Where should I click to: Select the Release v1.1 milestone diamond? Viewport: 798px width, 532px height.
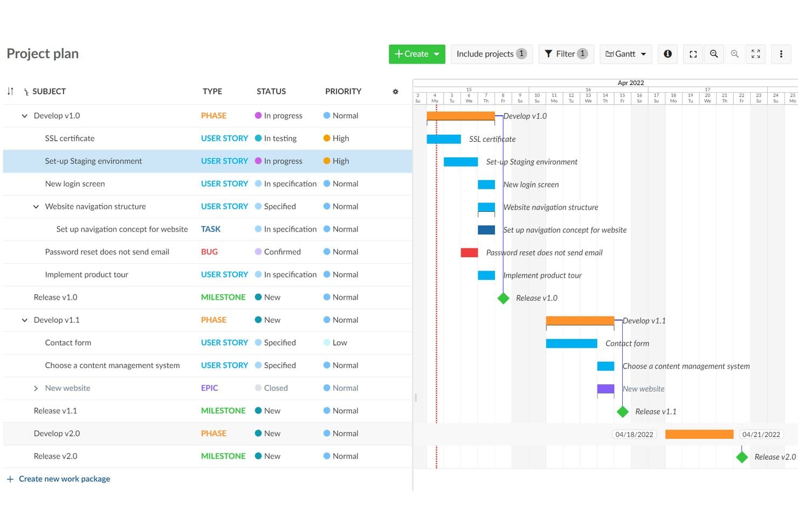coord(623,412)
